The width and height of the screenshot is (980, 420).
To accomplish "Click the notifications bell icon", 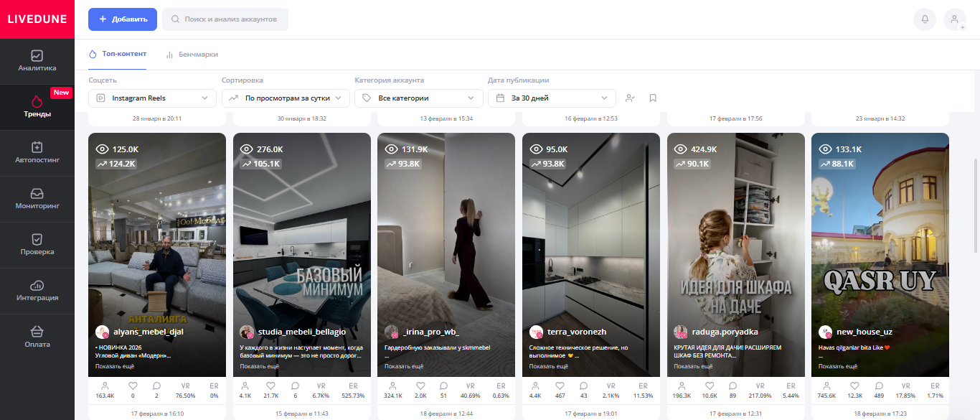I will click(x=925, y=19).
